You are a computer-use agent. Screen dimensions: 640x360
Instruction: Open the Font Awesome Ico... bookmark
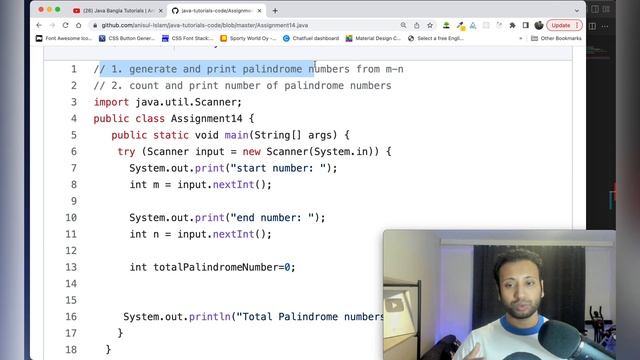[64, 38]
